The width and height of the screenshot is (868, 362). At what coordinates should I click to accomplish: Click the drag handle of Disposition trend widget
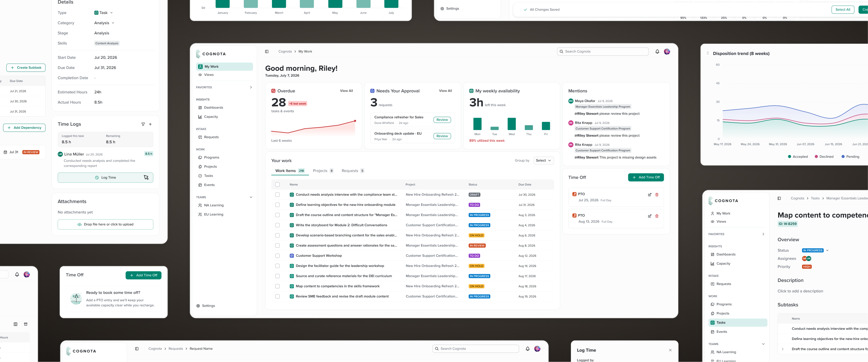708,53
